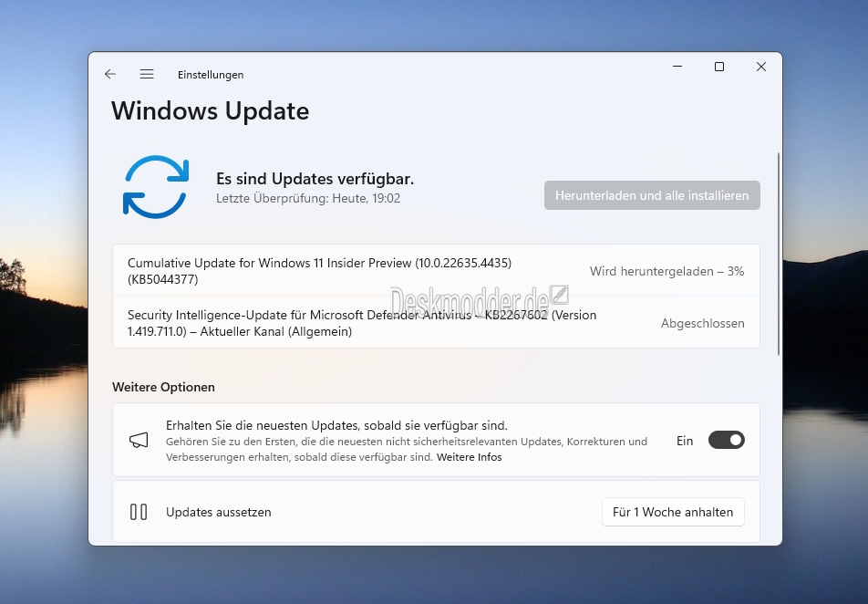Click the 'Abgeschlossen' status text
Screen dimensions: 868x604
tap(702, 324)
